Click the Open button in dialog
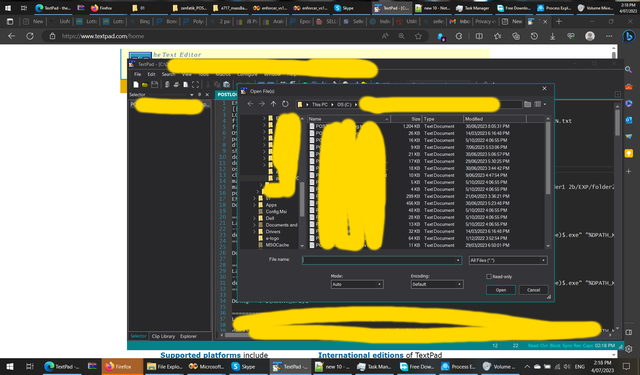Screen dimensions: 640x375 coord(501,290)
